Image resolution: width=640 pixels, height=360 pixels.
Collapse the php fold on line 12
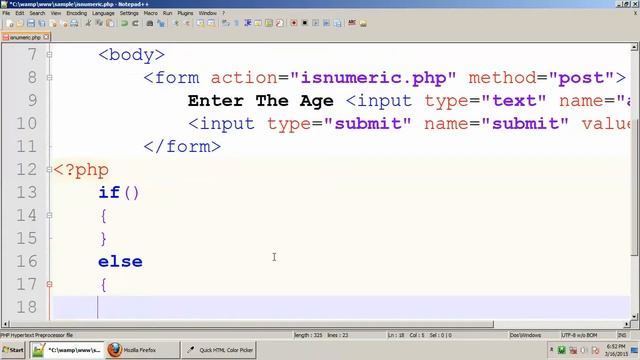click(49, 170)
